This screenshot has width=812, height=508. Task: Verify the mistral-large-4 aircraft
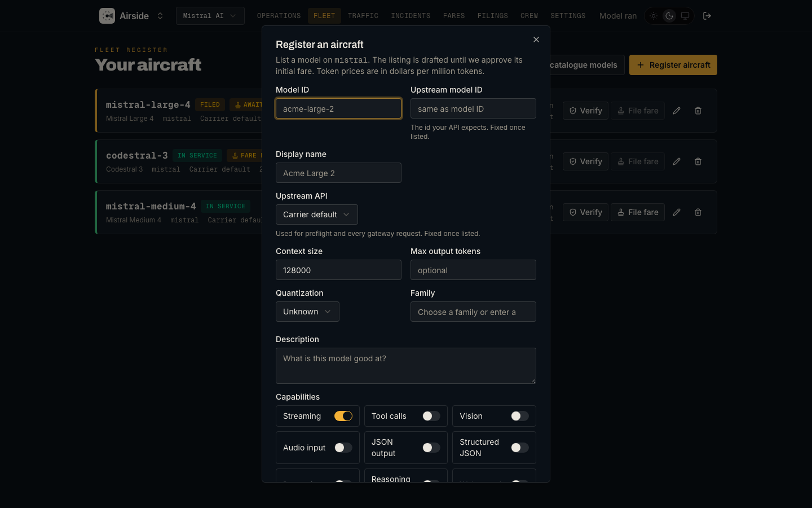coord(585,111)
